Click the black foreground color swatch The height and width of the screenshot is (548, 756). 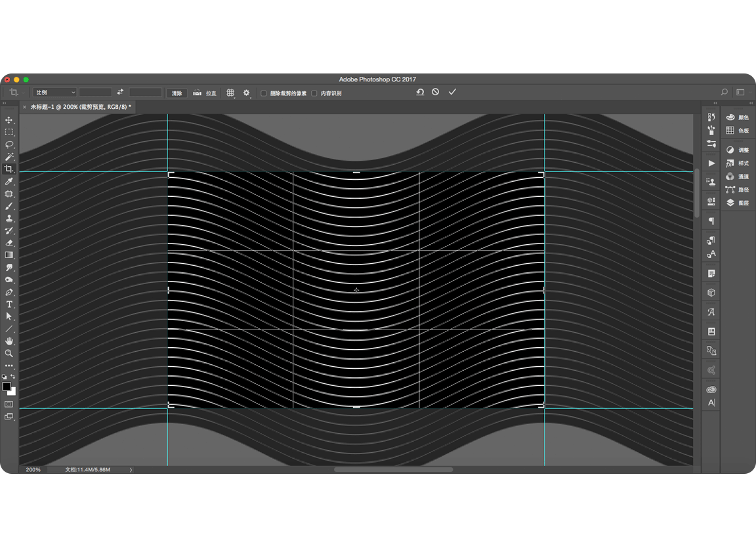[x=6, y=386]
